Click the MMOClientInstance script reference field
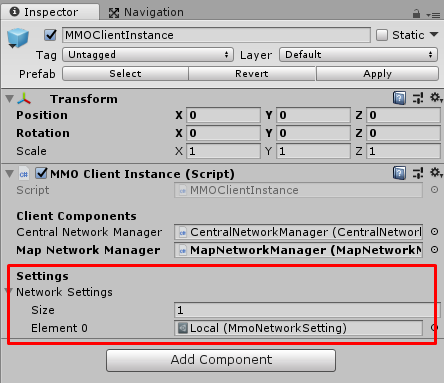 point(298,190)
